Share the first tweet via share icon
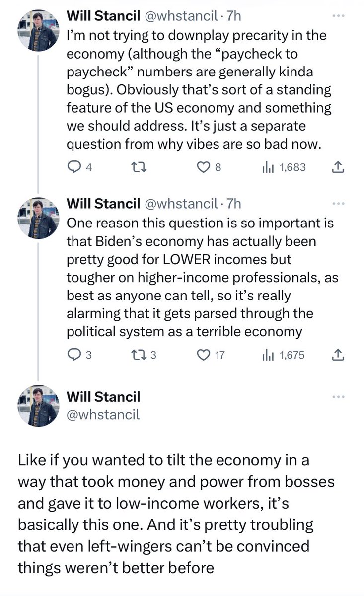364x596 pixels. pos(337,168)
